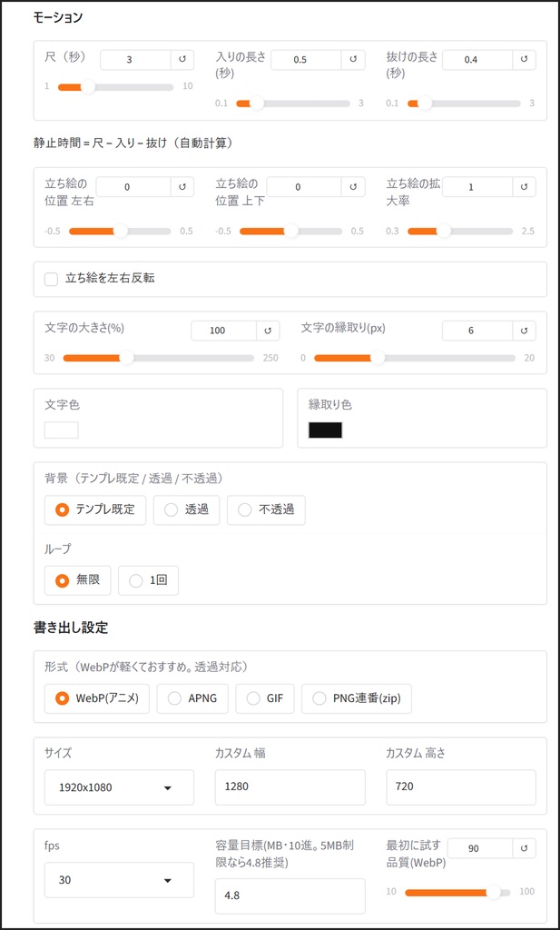
Task: Click the 立ち絵の位置 左右 number field
Action: point(133,187)
